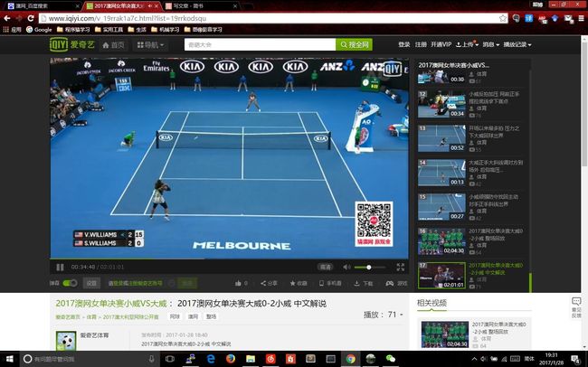Expand the 导航 navigation dropdown
This screenshot has width=588, height=367.
(151, 45)
